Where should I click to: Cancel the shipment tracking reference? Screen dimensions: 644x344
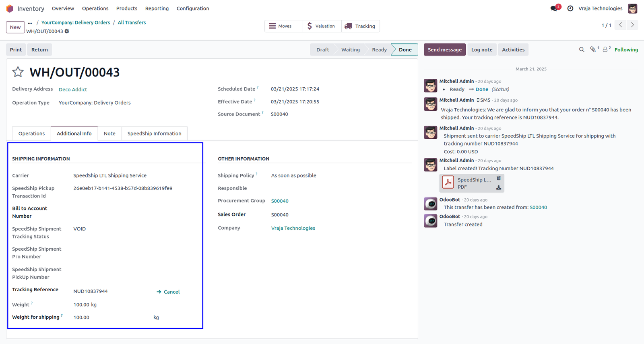(168, 292)
